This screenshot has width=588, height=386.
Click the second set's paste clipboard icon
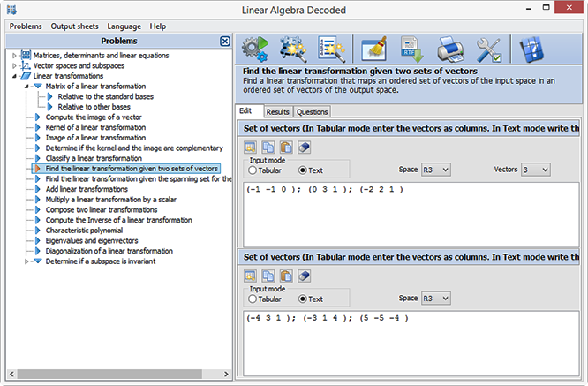pyautogui.click(x=286, y=276)
